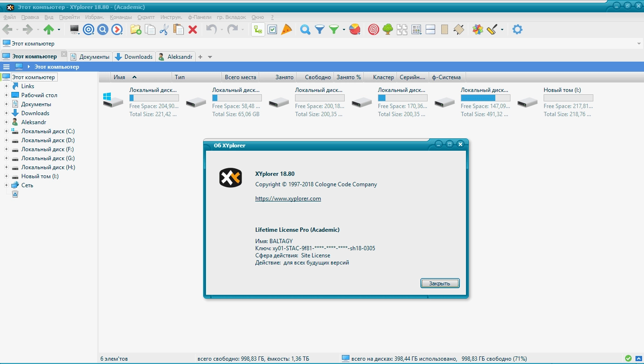
Task: Click the green tree toolbar icon
Action: point(388,29)
